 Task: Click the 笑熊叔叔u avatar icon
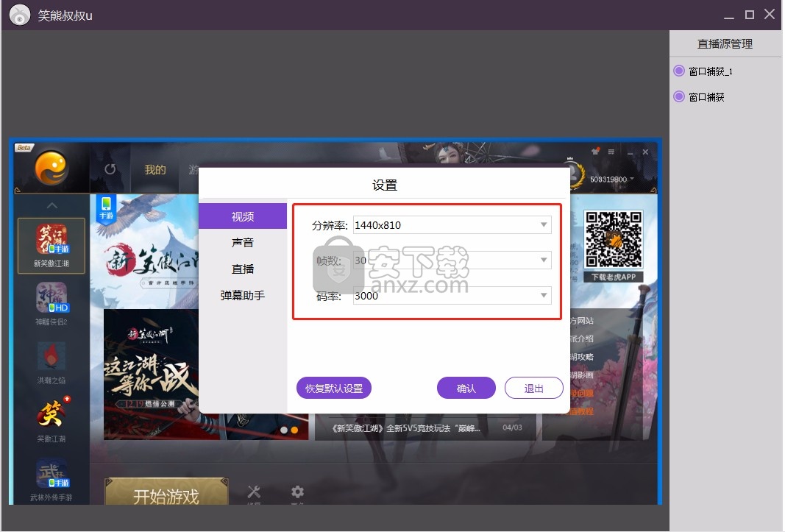click(20, 15)
